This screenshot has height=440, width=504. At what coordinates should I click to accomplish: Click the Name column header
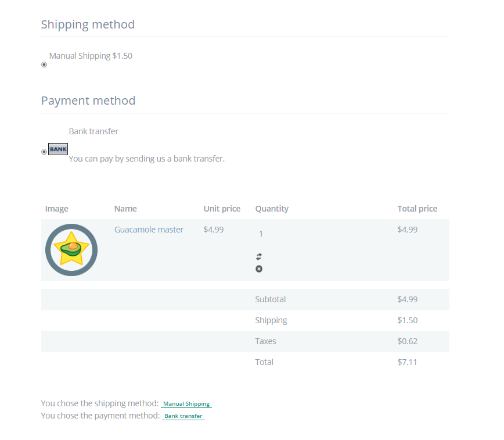coord(125,209)
